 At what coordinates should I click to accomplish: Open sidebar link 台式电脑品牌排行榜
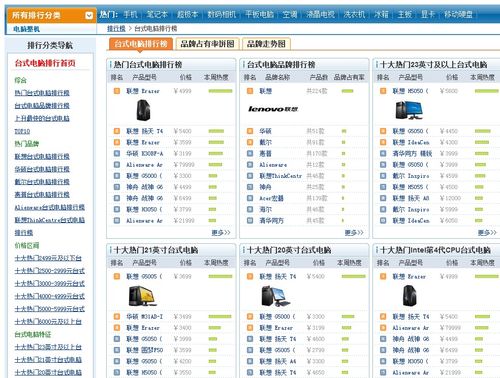42,106
